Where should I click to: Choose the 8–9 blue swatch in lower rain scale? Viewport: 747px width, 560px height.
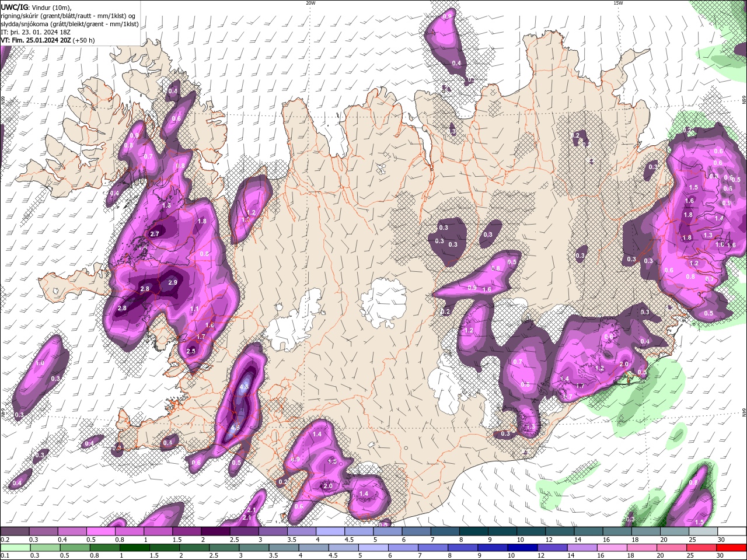pyautogui.click(x=463, y=548)
